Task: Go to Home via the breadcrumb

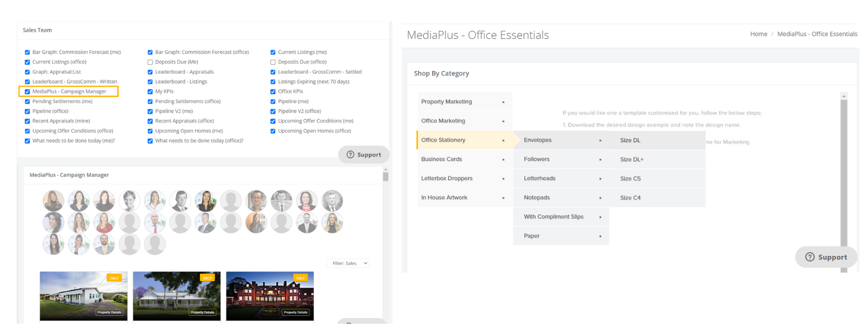Action: pyautogui.click(x=759, y=34)
